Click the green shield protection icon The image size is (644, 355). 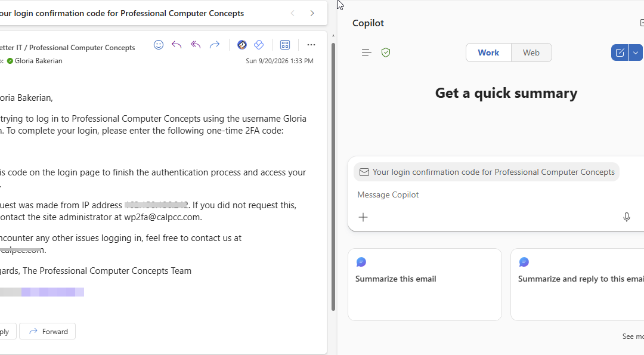click(386, 53)
